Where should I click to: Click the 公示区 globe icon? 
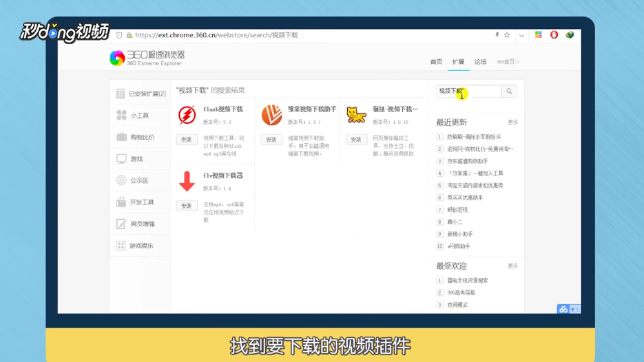tap(121, 180)
